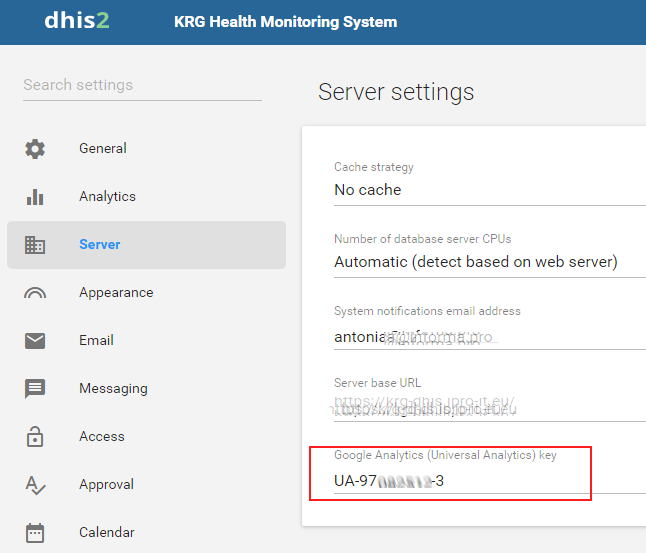Click the General gear icon
Image resolution: width=646 pixels, height=553 pixels.
point(35,149)
